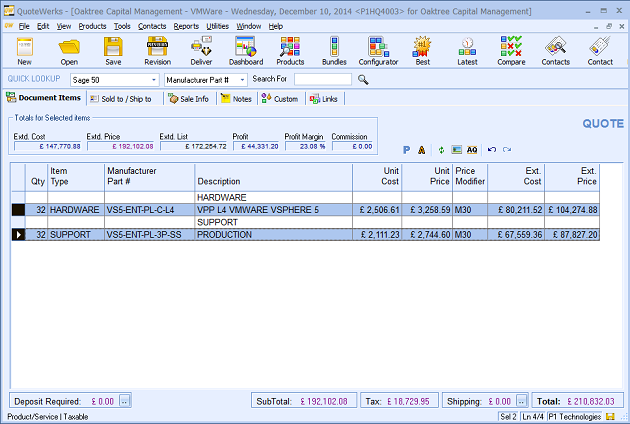
Task: Click the undo arrow icon
Action: coord(492,150)
